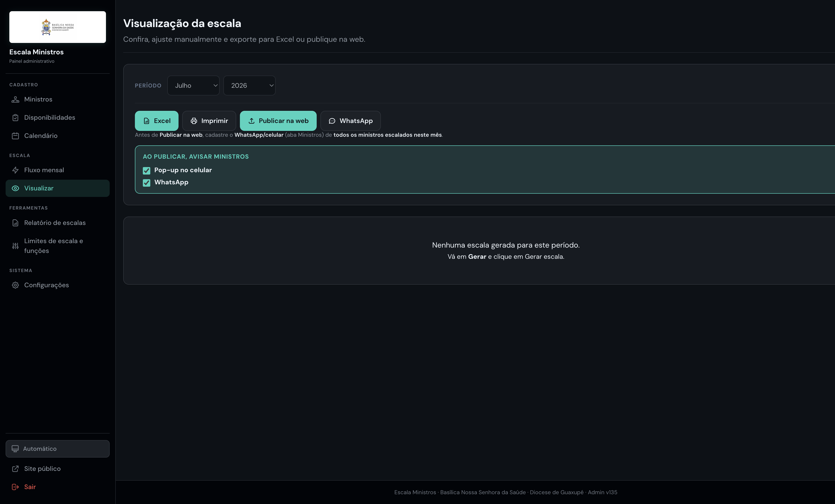Click the Painel administrativo subtitle
Viewport: 835px width, 504px height.
point(32,61)
